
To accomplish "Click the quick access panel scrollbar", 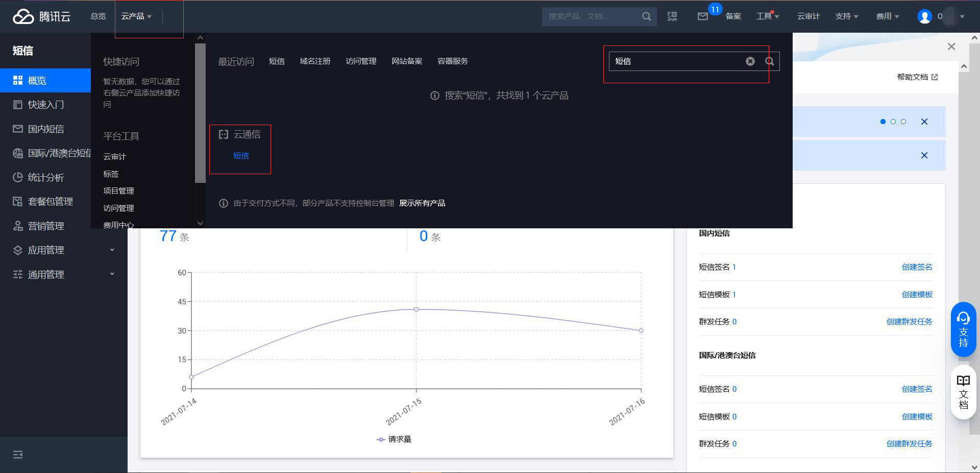I will 200,113.
